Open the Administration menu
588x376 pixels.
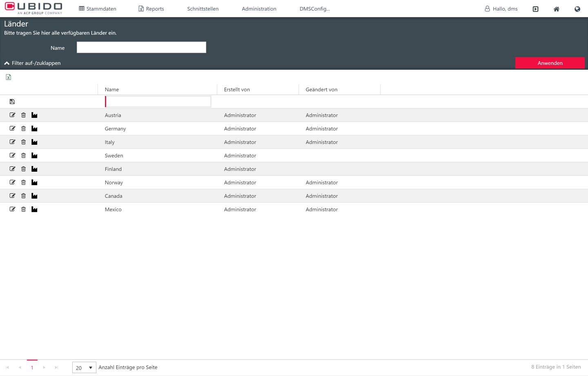pyautogui.click(x=259, y=9)
